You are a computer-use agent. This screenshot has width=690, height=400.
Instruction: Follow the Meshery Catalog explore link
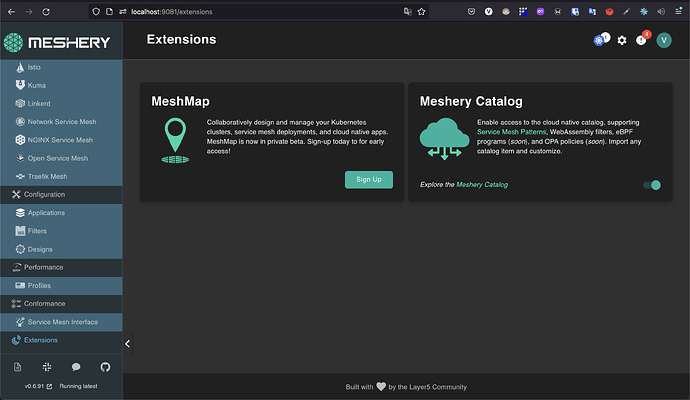pos(482,185)
